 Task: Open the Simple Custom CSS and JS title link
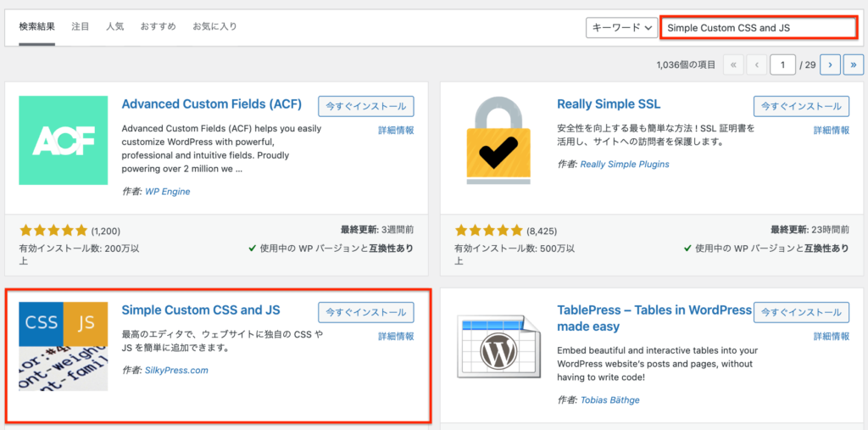[x=201, y=310]
